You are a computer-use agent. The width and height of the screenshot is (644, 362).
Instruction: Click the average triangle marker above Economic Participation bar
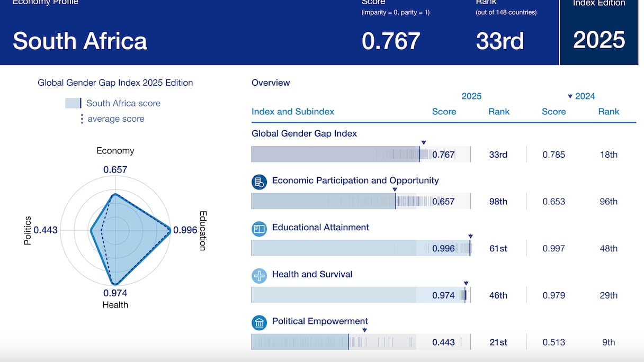tap(394, 189)
